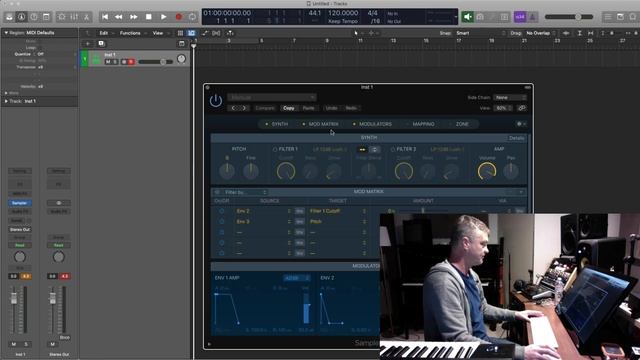640x360 pixels.
Task: Adjust Inst 1 track volume slider
Action: click(156, 62)
